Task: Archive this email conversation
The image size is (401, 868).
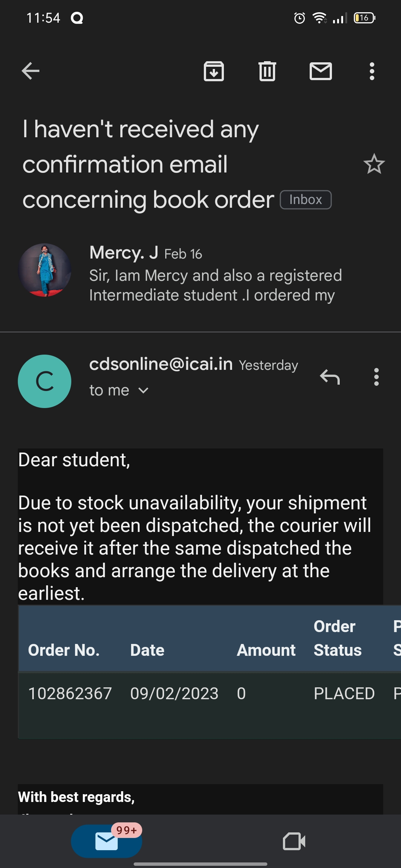Action: pyautogui.click(x=214, y=71)
